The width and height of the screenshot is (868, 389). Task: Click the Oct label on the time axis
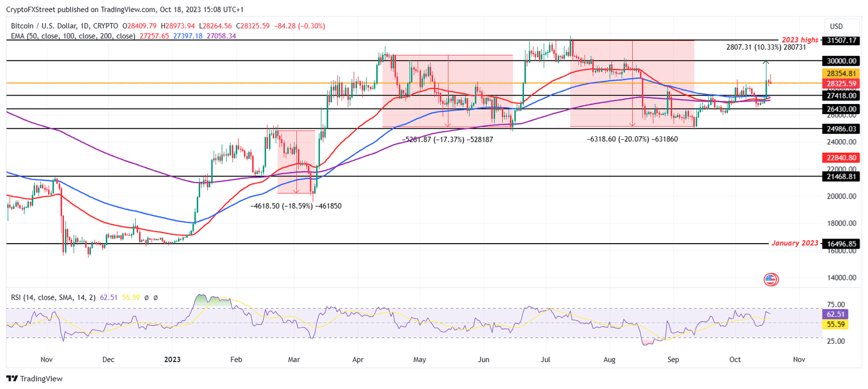(x=735, y=359)
